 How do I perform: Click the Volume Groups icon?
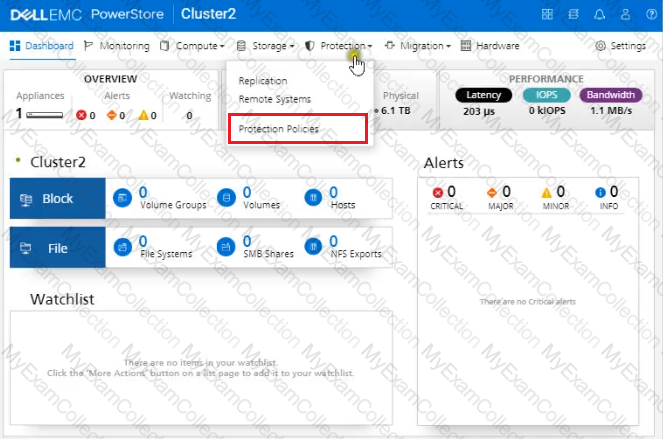(122, 198)
